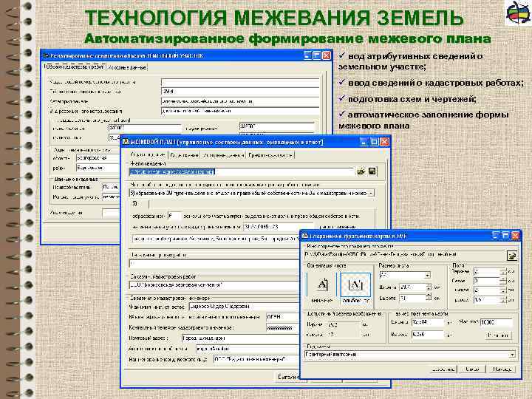Step the sheet Ширина spinner in Размер листа
The image size is (532, 399).
429,287
